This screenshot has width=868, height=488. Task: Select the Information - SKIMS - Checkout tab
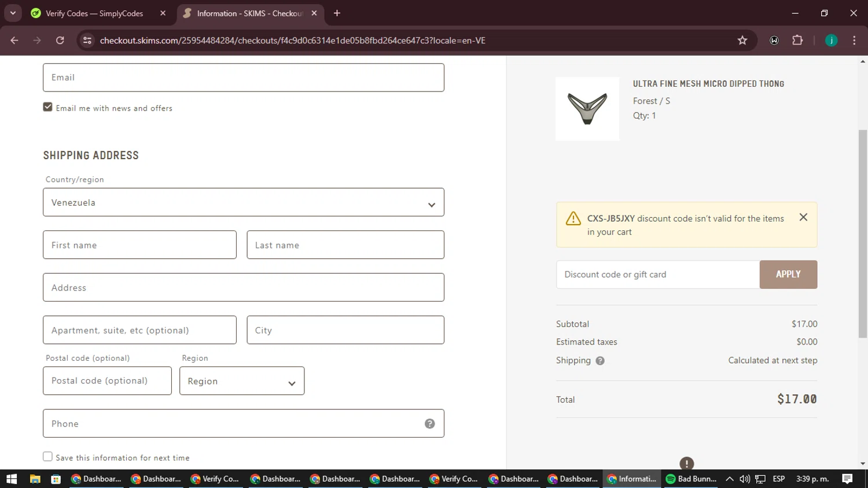point(249,13)
